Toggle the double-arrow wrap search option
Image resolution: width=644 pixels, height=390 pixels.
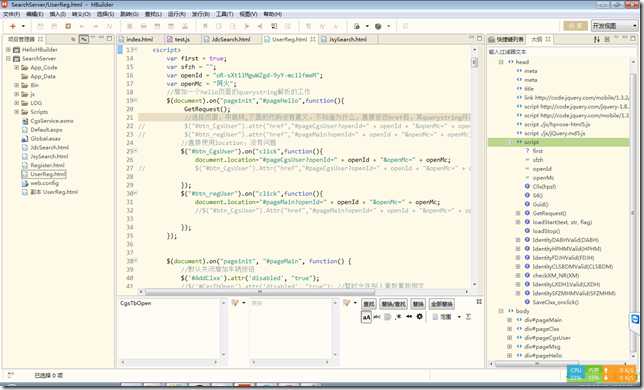coord(409,317)
